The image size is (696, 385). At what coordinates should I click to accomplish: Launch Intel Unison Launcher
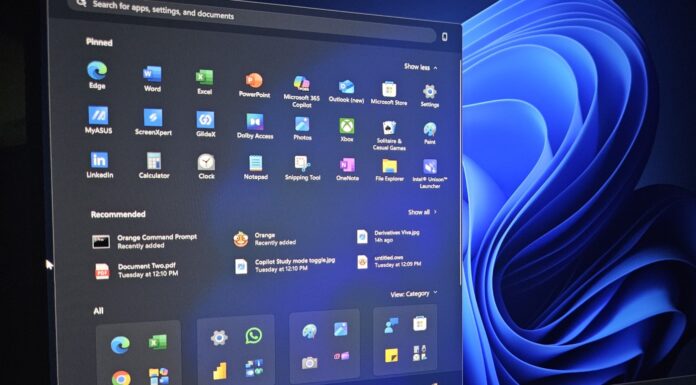tap(430, 174)
